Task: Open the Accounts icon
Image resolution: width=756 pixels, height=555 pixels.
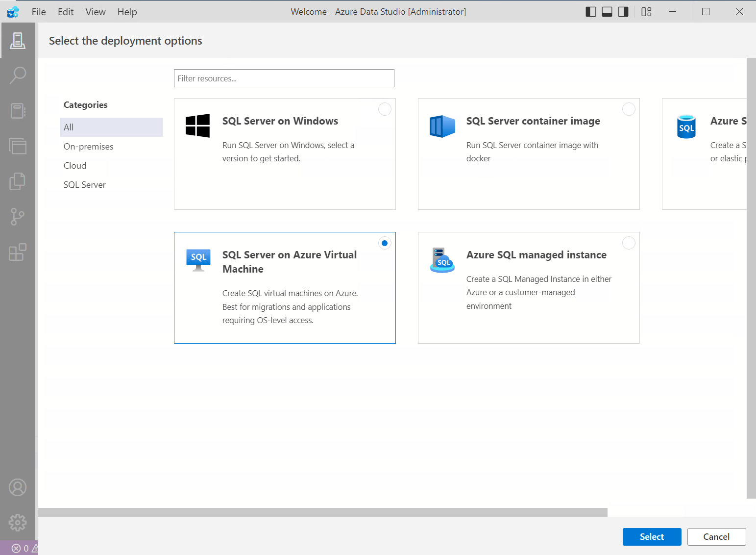Action: pos(18,487)
